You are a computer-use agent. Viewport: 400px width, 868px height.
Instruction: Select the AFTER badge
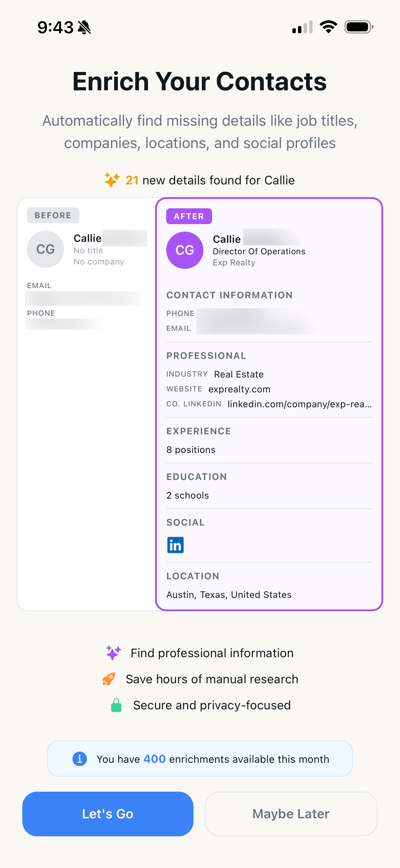[189, 216]
